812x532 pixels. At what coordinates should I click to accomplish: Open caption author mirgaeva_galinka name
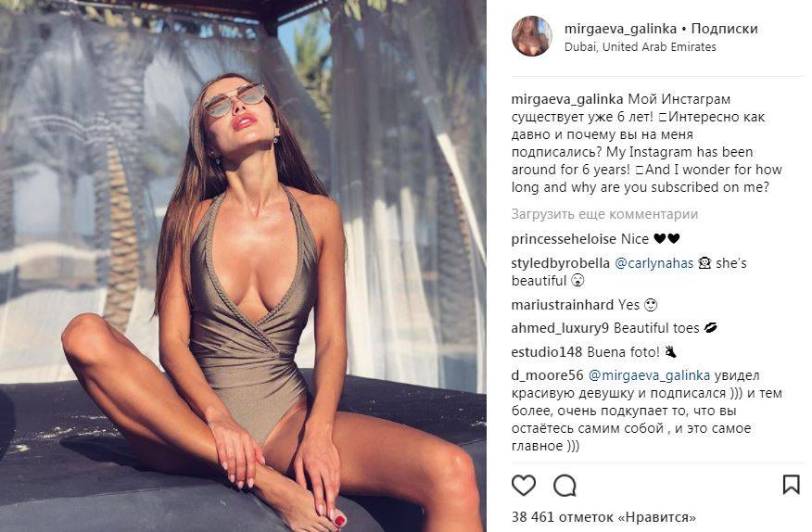(x=567, y=99)
